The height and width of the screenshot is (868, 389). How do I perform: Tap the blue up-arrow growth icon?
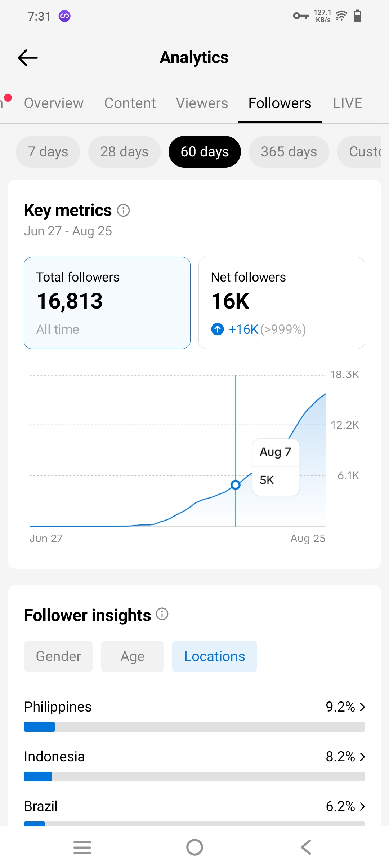pos(218,329)
